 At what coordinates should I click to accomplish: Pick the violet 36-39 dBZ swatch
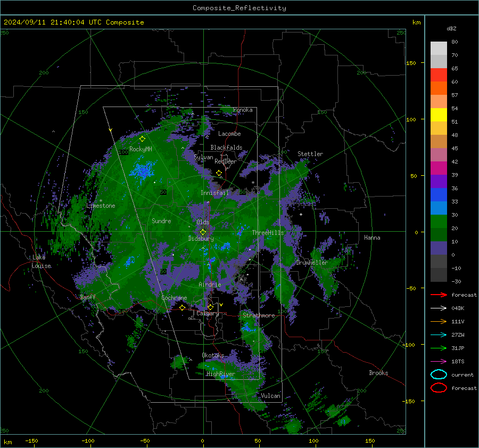(x=439, y=182)
